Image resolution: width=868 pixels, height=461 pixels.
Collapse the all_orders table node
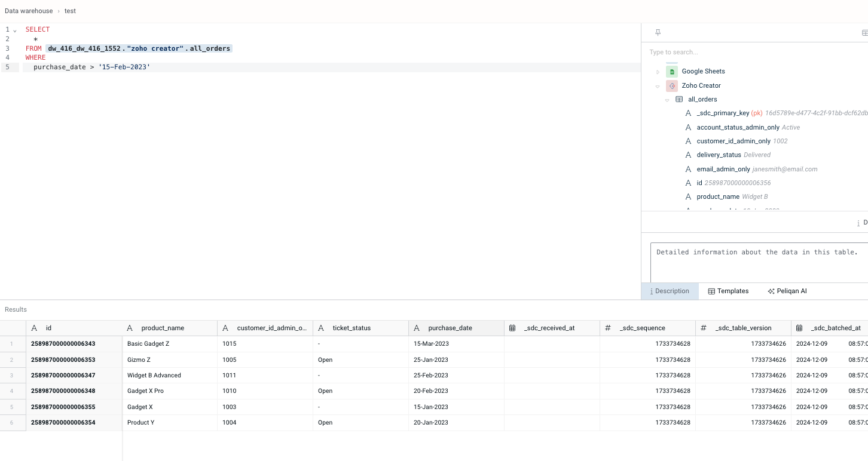coord(667,100)
